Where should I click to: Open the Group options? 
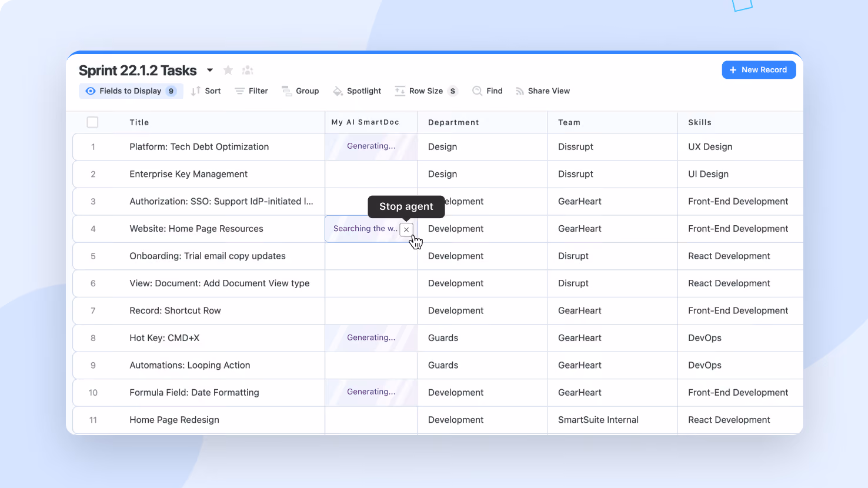point(301,91)
